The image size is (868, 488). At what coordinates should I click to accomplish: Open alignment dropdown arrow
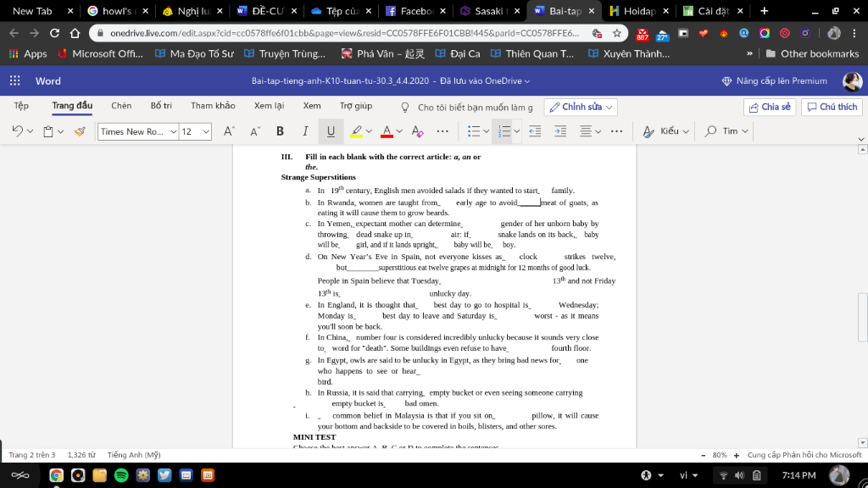(598, 131)
